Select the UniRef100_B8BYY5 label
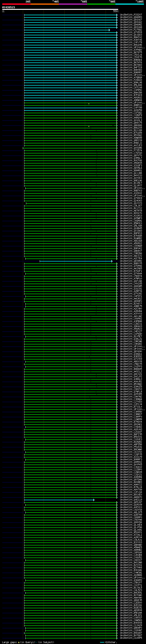146x644 pixels. 131,263
